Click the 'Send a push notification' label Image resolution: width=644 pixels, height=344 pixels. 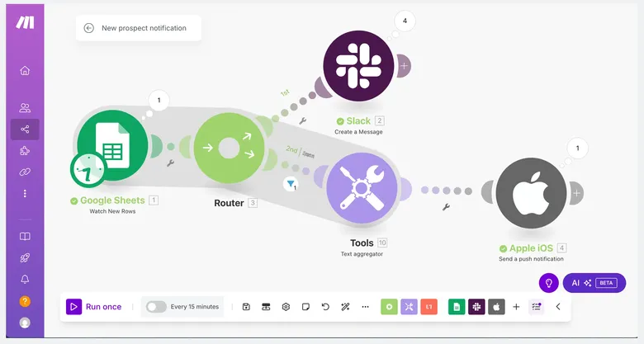point(531,259)
